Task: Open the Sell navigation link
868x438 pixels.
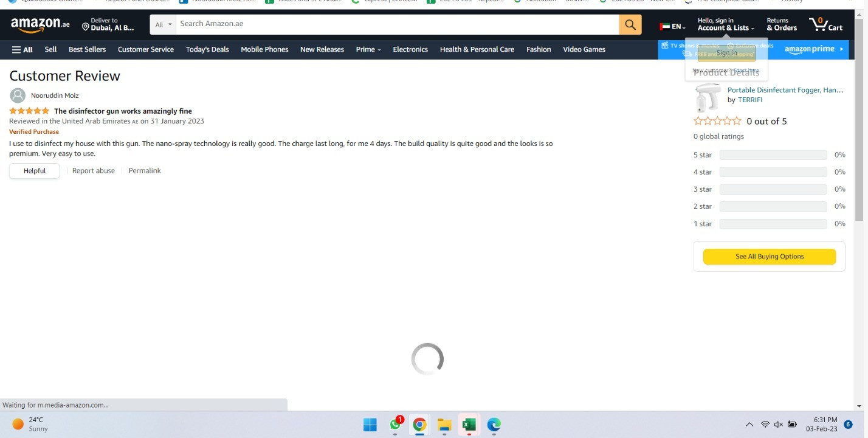Action: click(x=50, y=49)
